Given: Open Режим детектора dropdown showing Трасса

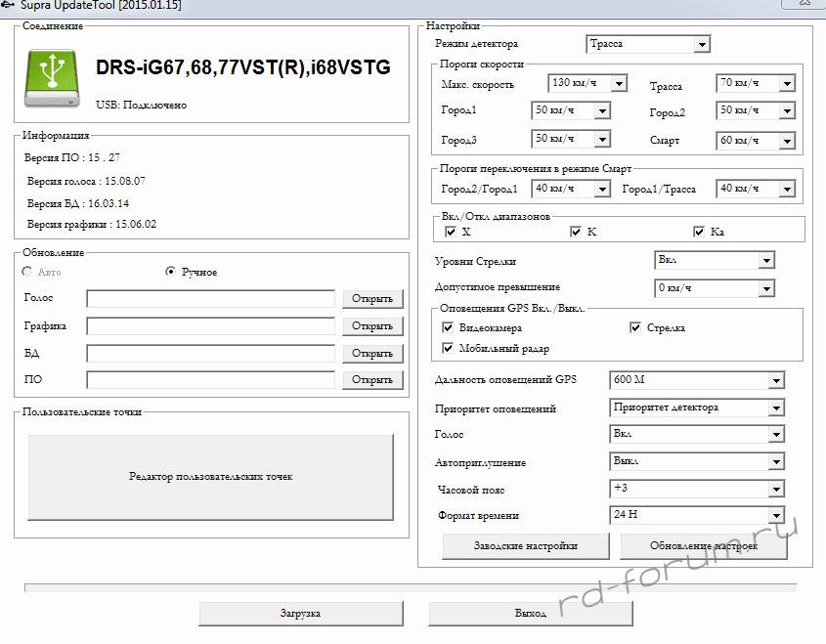Looking at the screenshot, I should 648,44.
